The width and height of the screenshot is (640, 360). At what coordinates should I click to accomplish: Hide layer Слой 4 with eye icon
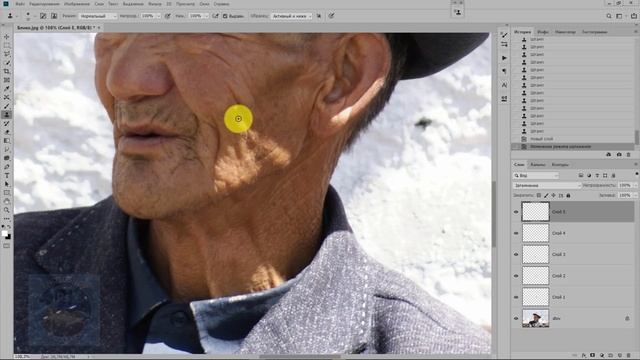516,233
